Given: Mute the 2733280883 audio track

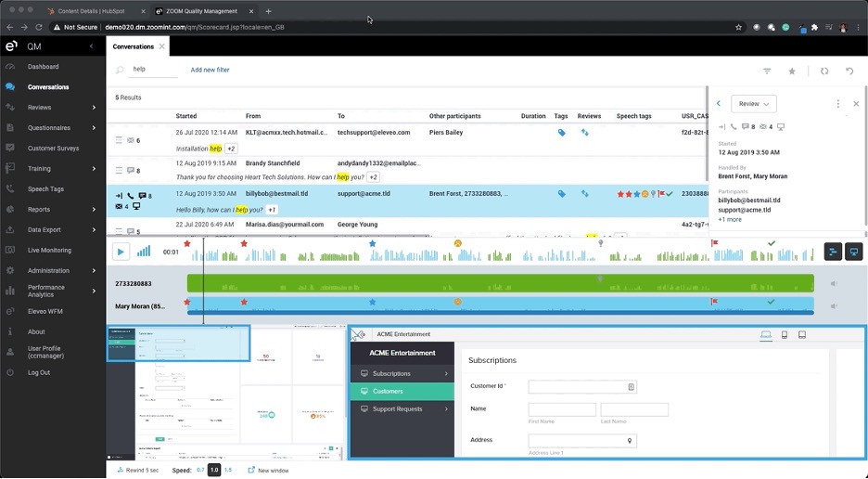Looking at the screenshot, I should coord(834,283).
